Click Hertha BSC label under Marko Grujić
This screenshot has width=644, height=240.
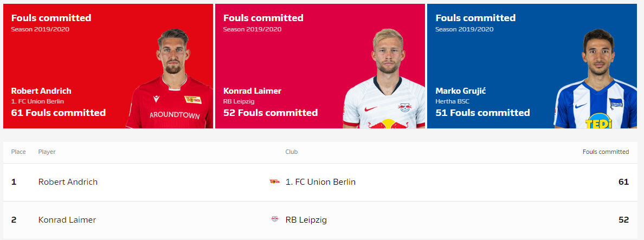coord(452,101)
